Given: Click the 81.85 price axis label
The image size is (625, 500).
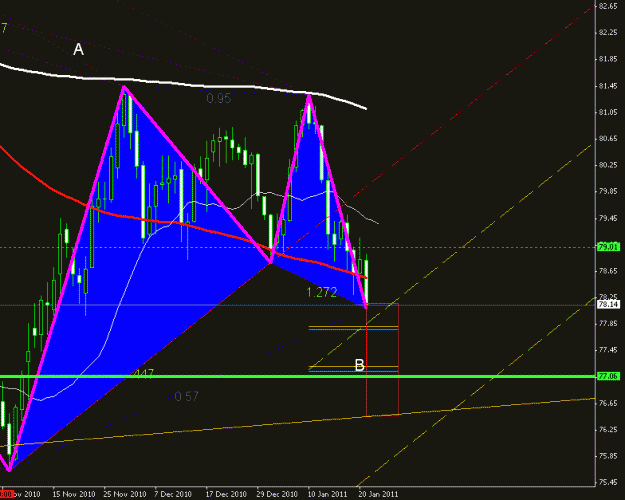Looking at the screenshot, I should pos(608,59).
